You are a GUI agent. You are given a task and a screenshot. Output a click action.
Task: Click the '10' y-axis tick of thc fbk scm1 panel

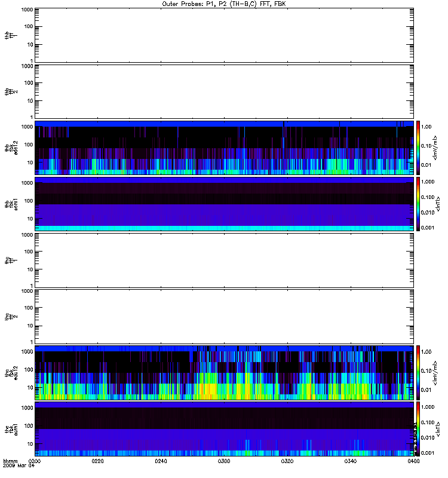[x=30, y=444]
